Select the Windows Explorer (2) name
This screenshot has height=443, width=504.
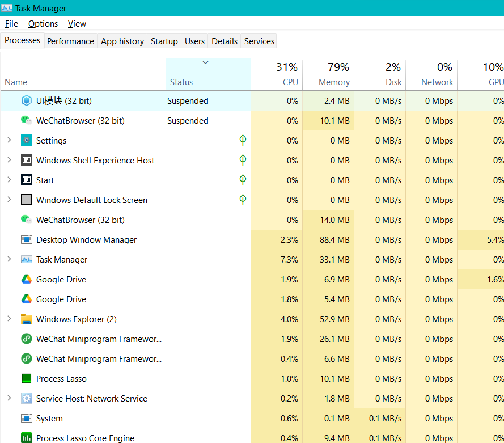click(x=77, y=319)
